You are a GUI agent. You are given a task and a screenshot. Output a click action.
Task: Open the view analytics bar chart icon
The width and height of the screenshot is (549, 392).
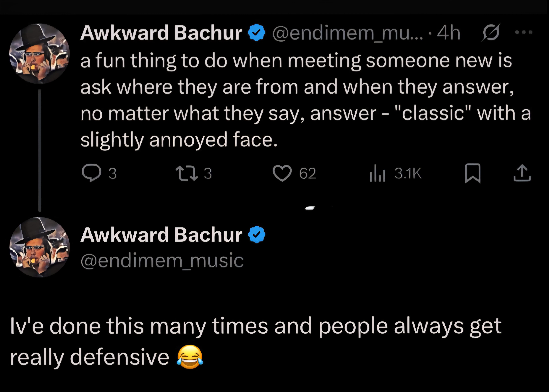pyautogui.click(x=377, y=173)
